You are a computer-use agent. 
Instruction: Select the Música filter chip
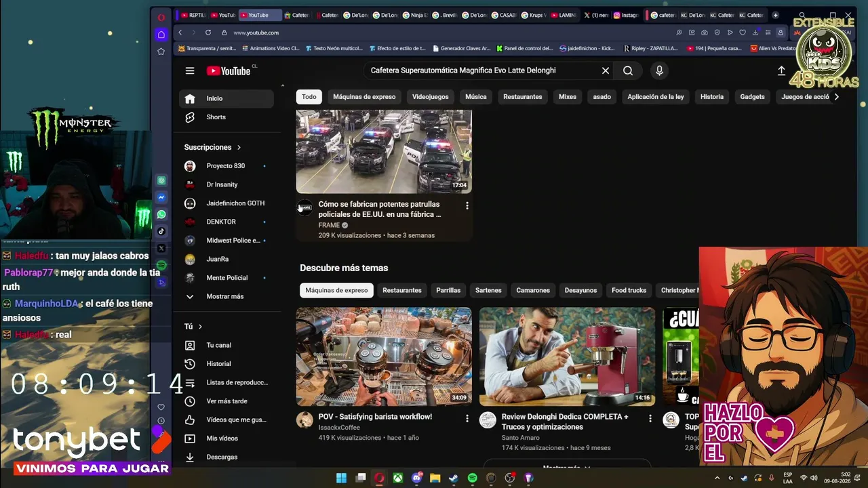(476, 97)
